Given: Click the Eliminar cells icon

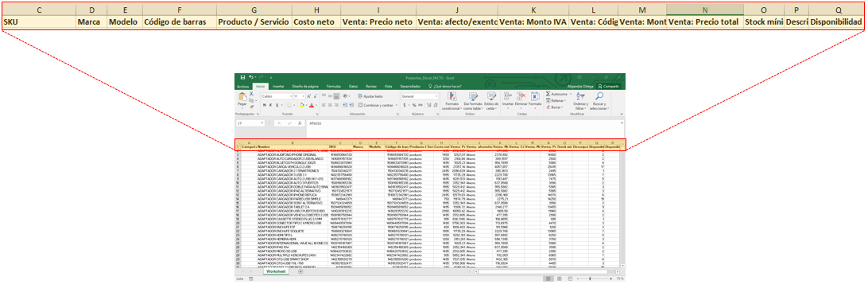Looking at the screenshot, I should point(521,96).
